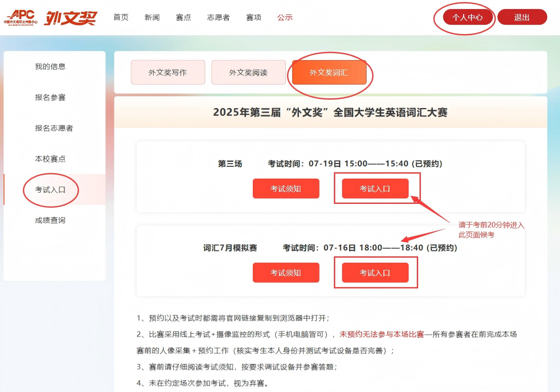The height and width of the screenshot is (392, 560).
Task: Open 个人中心 button
Action: [467, 17]
